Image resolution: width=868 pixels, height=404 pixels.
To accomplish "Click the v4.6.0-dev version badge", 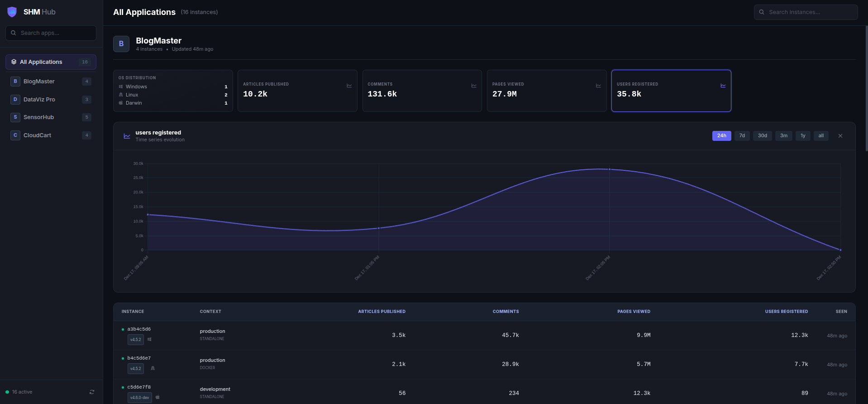I will tap(140, 398).
